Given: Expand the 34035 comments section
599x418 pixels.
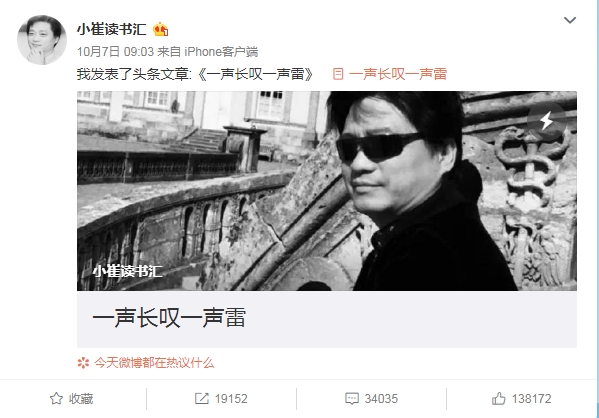Looking at the screenshot, I should click(371, 399).
